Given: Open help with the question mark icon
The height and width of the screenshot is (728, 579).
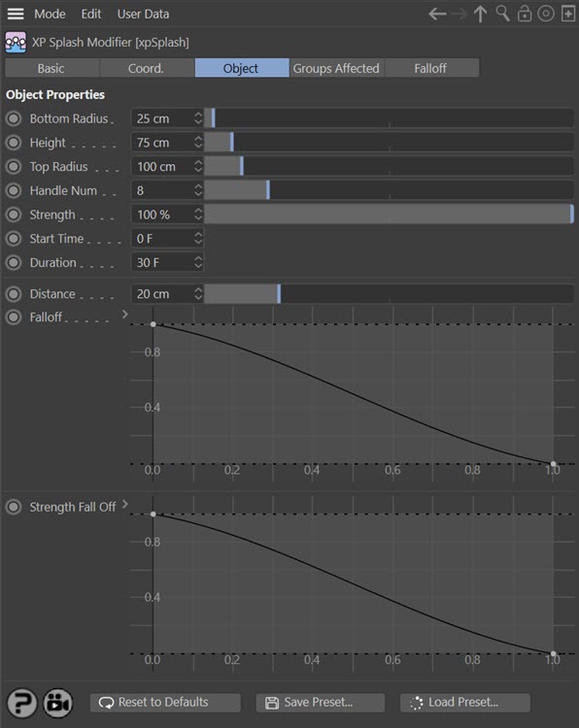Looking at the screenshot, I should [x=21, y=703].
